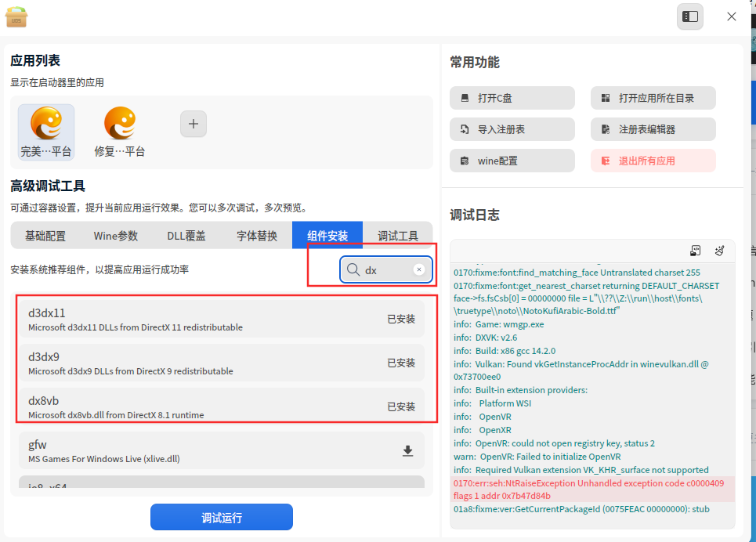
Task: Click the 已安装 status for d3dx11
Action: pos(401,320)
